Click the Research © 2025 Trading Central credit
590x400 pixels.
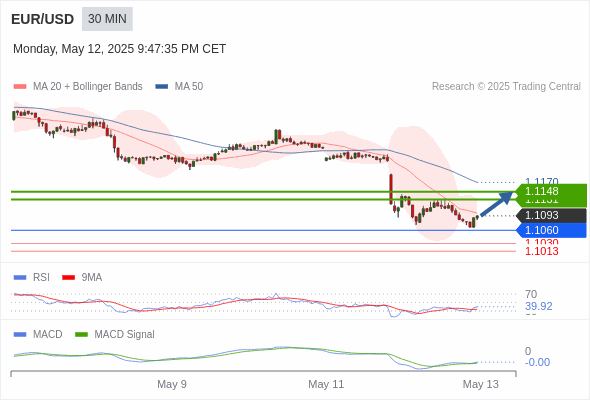click(506, 87)
